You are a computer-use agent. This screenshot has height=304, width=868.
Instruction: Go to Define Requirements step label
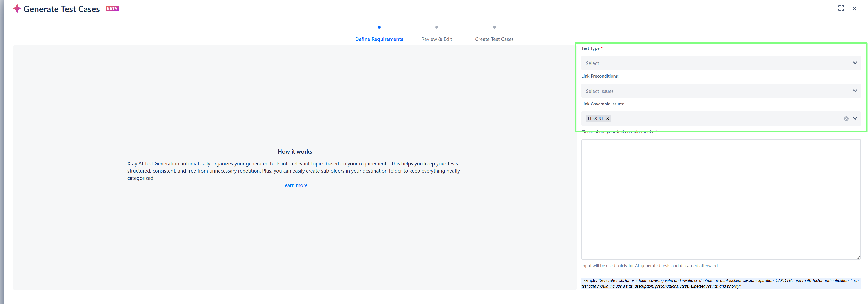[379, 39]
